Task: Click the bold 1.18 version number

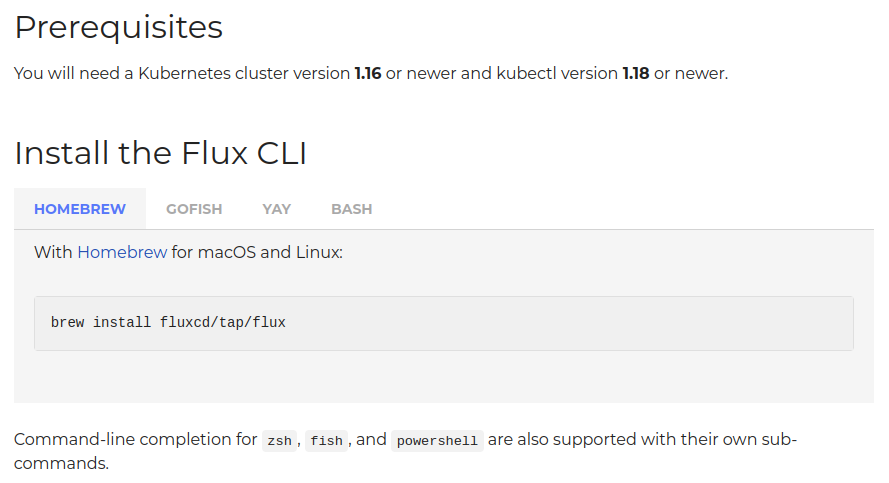Action: 636,74
